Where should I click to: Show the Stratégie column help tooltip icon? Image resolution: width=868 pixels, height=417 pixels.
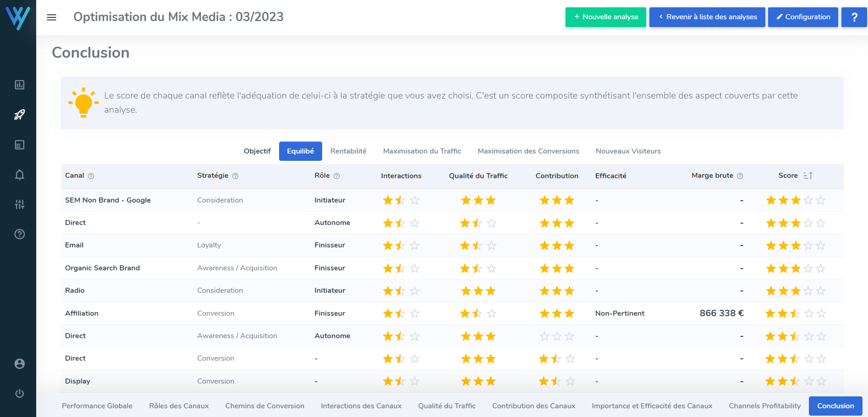pyautogui.click(x=235, y=176)
